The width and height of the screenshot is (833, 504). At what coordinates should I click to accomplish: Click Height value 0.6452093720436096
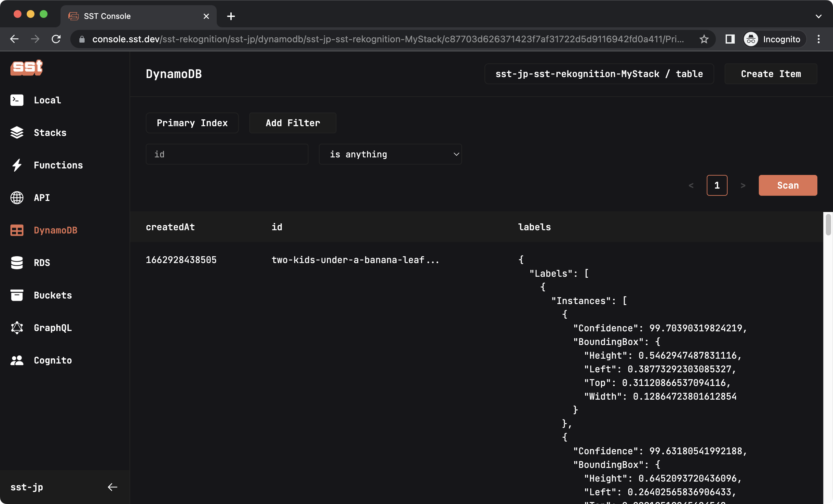(x=687, y=478)
